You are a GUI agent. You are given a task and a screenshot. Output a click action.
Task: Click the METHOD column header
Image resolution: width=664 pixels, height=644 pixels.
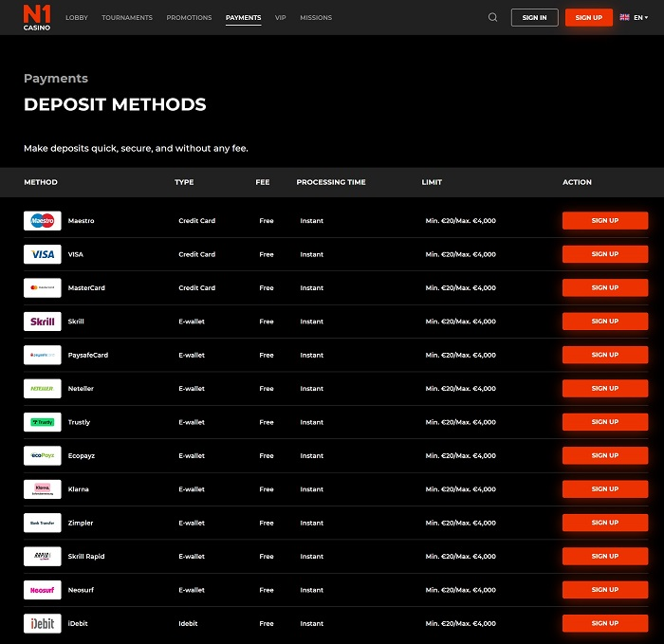41,182
